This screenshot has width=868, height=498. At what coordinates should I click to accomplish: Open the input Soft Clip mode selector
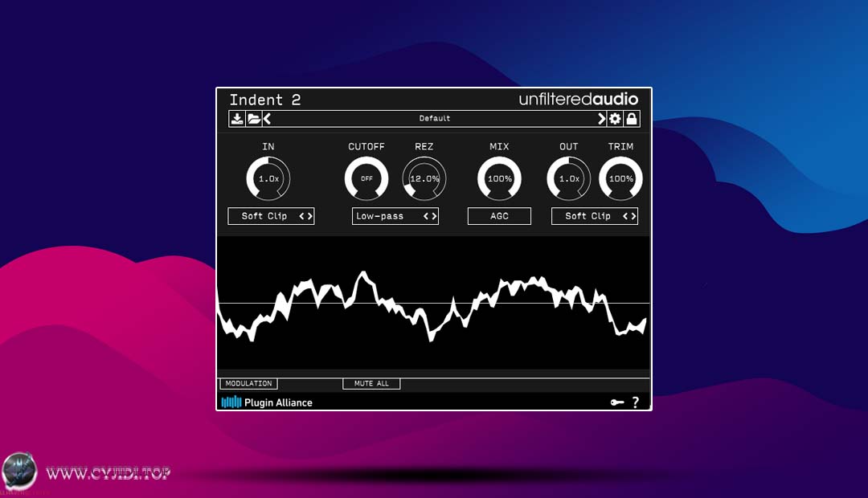(271, 216)
